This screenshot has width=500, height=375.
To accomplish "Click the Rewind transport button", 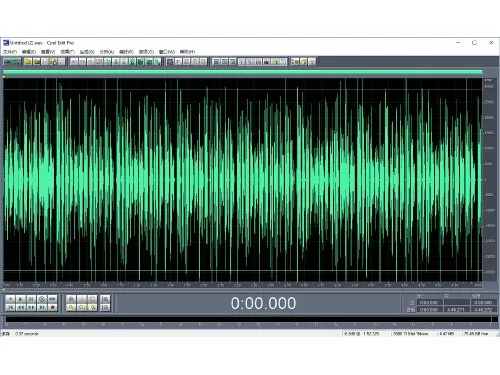I will [x=21, y=307].
